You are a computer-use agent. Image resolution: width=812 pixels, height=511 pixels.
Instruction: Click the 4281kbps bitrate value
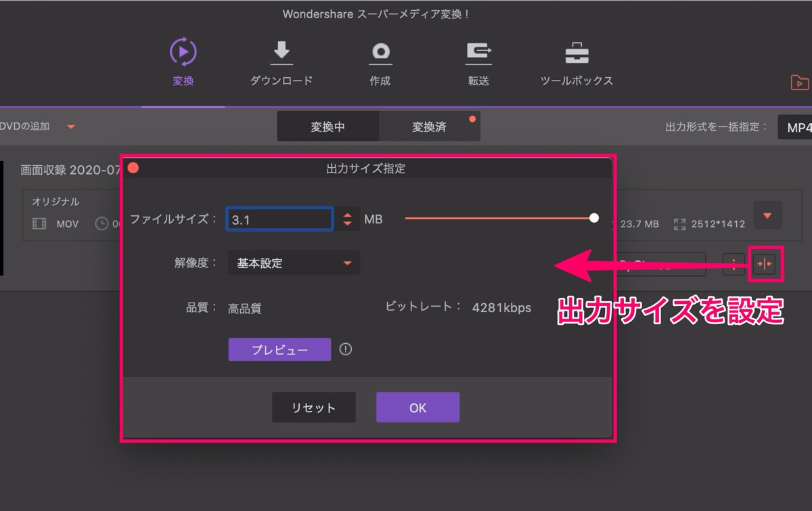(x=501, y=308)
